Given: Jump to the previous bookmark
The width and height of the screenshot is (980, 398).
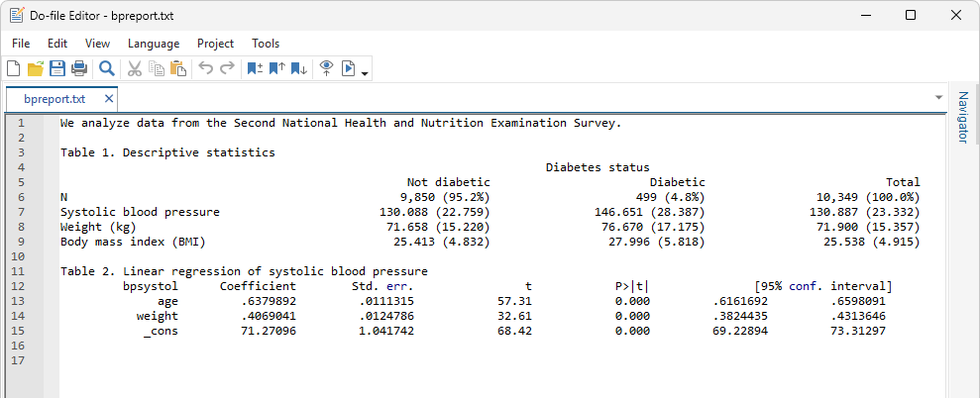Looking at the screenshot, I should tap(276, 68).
